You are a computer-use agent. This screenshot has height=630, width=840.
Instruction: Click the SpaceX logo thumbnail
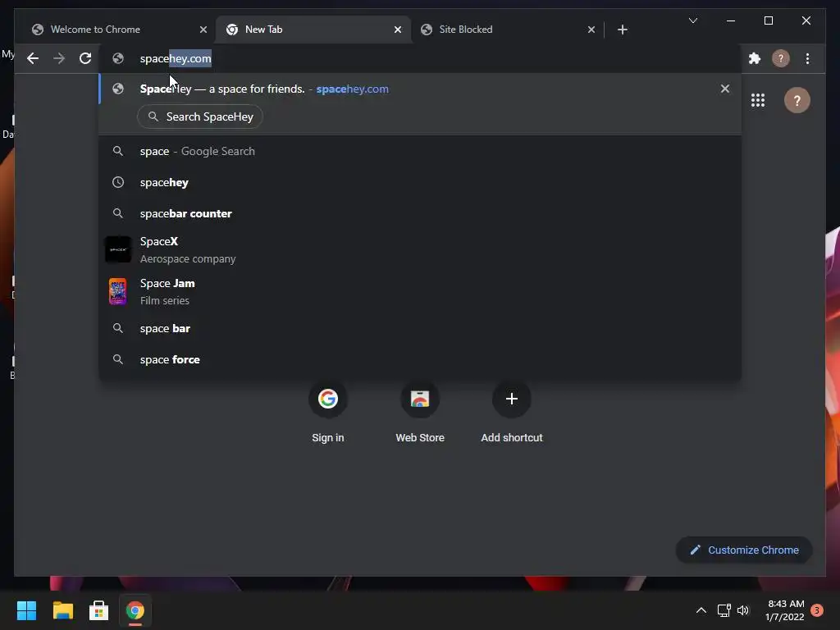click(118, 249)
